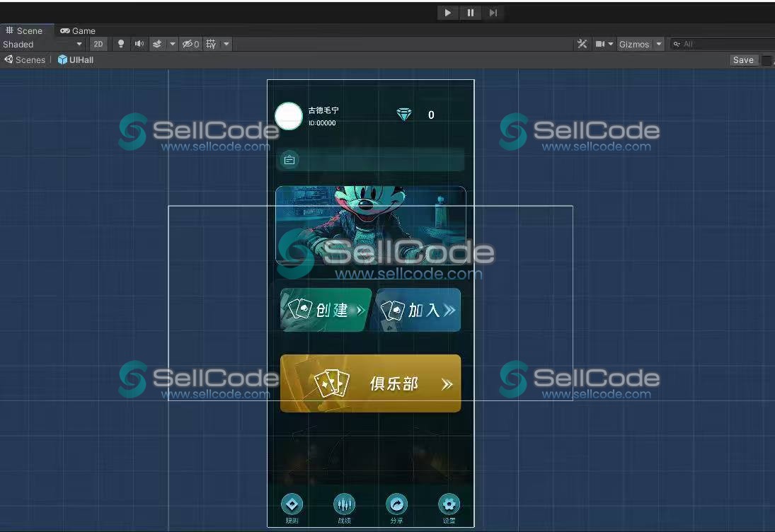The height and width of the screenshot is (532, 775).
Task: Select the diamond currency icon
Action: pos(404,115)
